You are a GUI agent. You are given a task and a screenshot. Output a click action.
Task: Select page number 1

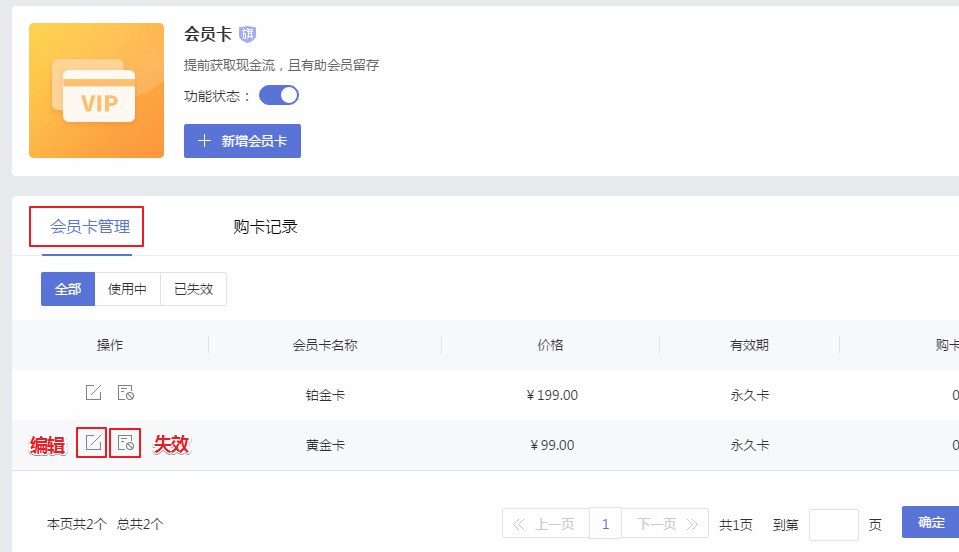pyautogui.click(x=605, y=524)
